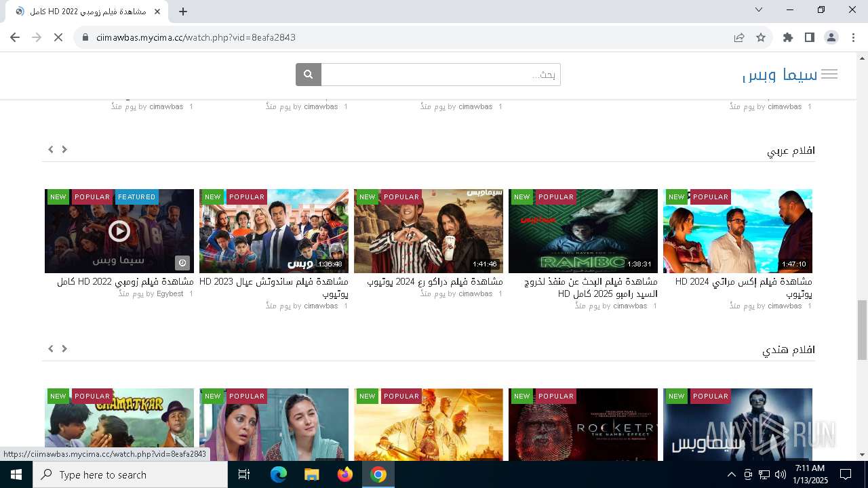Switch to Chrome on the taskbar
The width and height of the screenshot is (868, 488).
pos(378,474)
